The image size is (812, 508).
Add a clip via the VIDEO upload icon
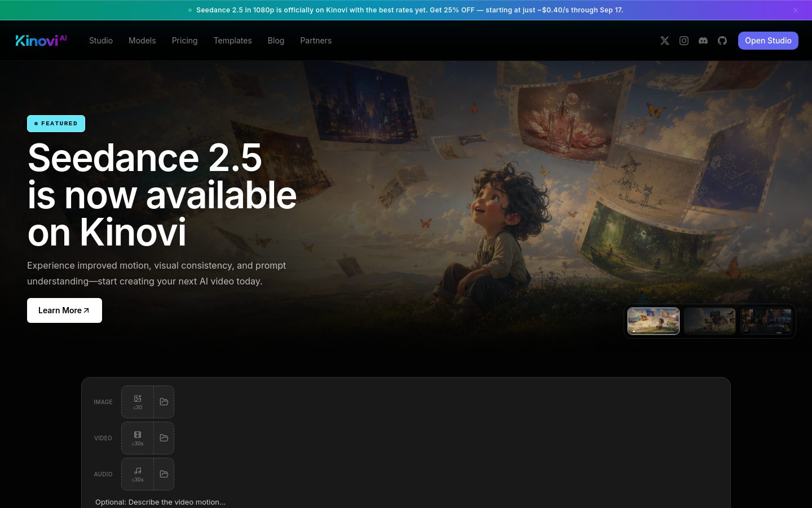coord(138,438)
